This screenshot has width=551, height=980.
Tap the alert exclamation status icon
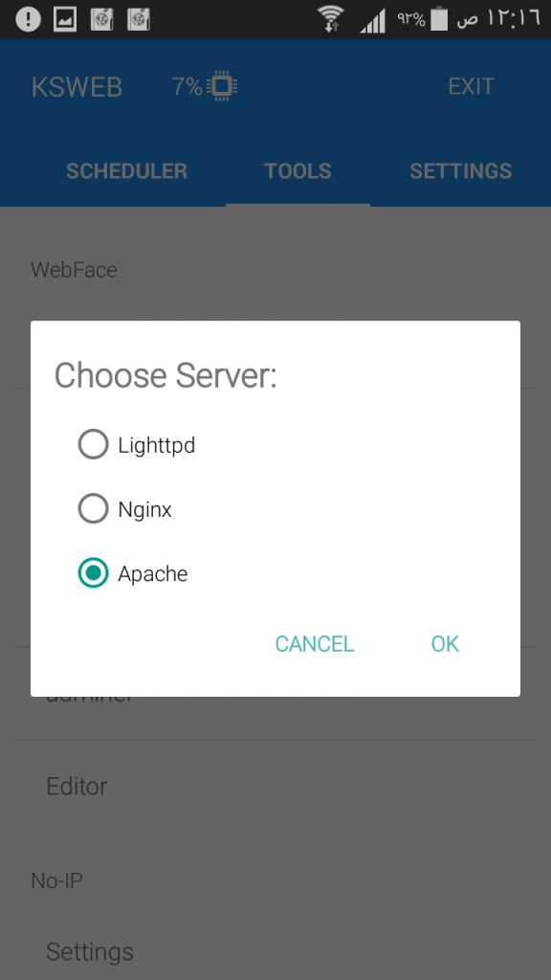[x=28, y=19]
